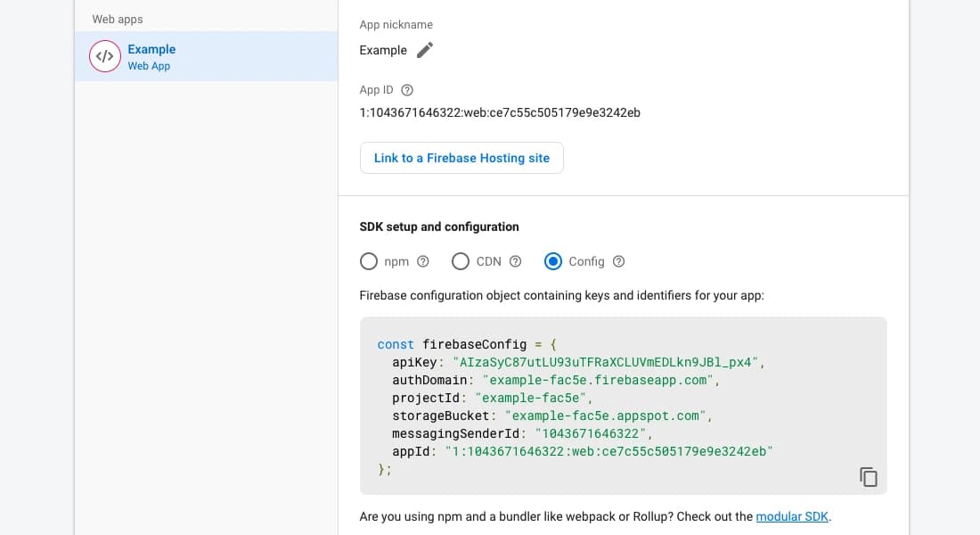This screenshot has height=535, width=980.
Task: Click the messagingSenderId value
Action: (590, 433)
